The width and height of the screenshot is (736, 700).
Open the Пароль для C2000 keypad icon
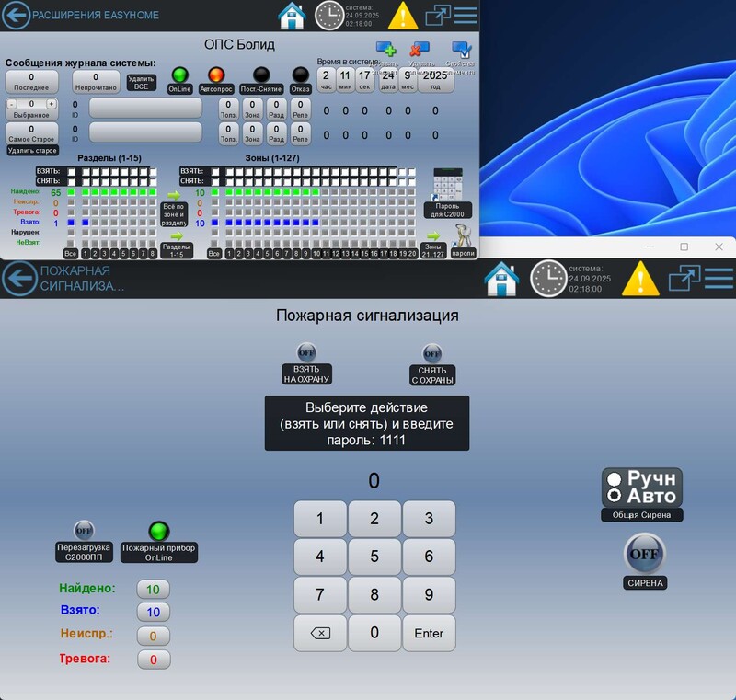448,187
